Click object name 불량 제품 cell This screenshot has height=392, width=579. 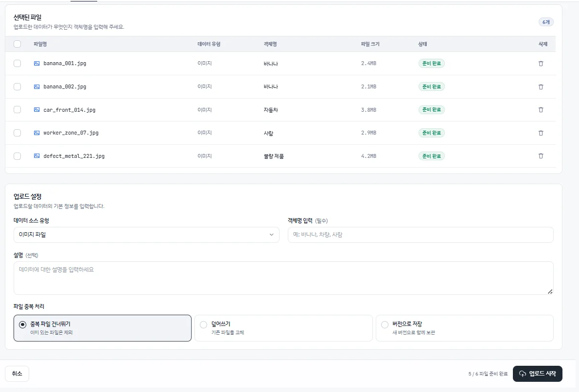274,156
